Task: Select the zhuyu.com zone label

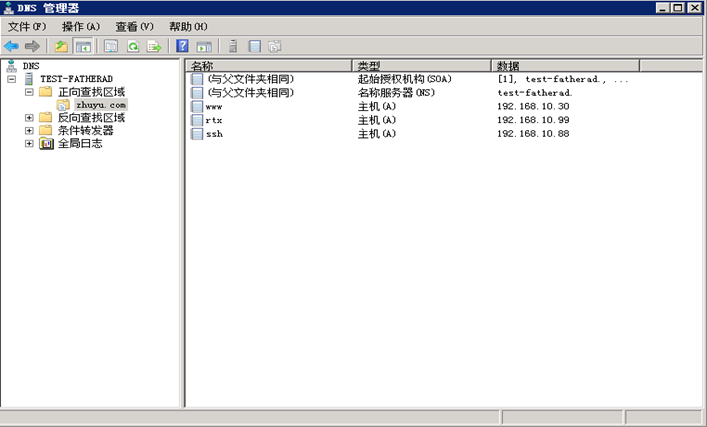Action: [x=101, y=105]
